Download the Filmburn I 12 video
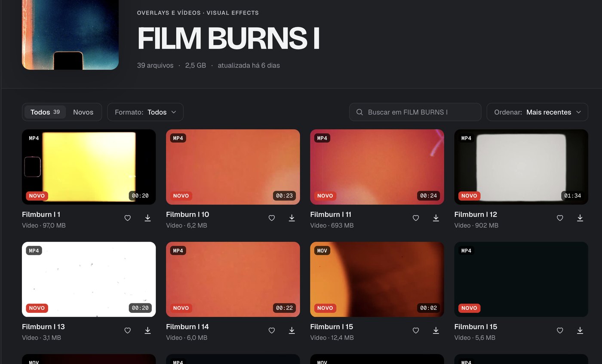Screen dimensions: 602x364 (x=580, y=218)
